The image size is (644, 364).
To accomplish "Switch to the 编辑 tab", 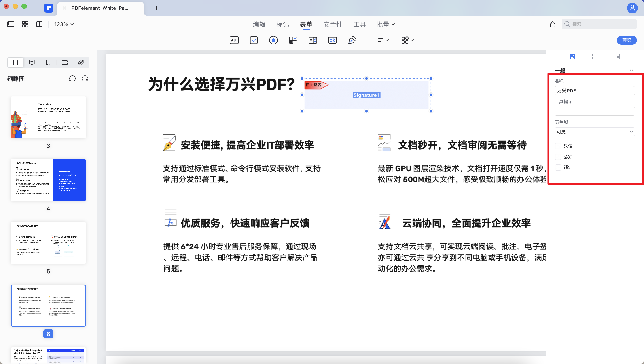I will tap(259, 24).
